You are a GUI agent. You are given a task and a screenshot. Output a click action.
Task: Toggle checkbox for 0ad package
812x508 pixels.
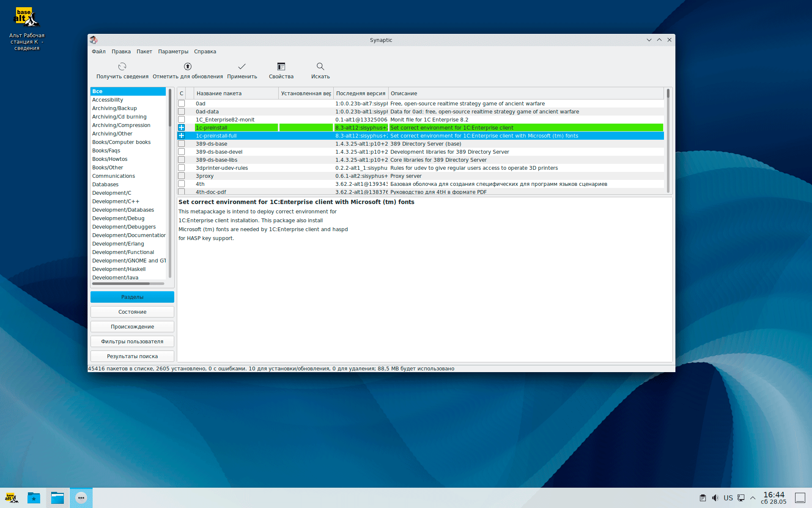point(181,104)
